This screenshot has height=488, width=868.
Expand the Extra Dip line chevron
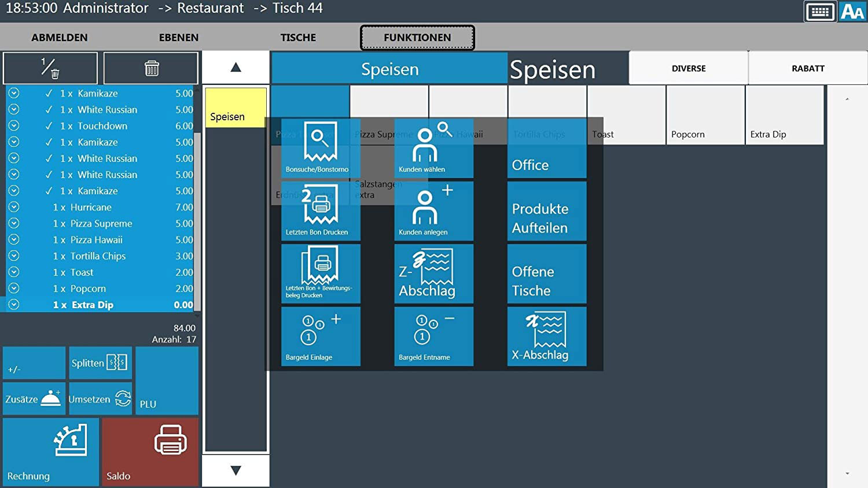pyautogui.click(x=14, y=305)
